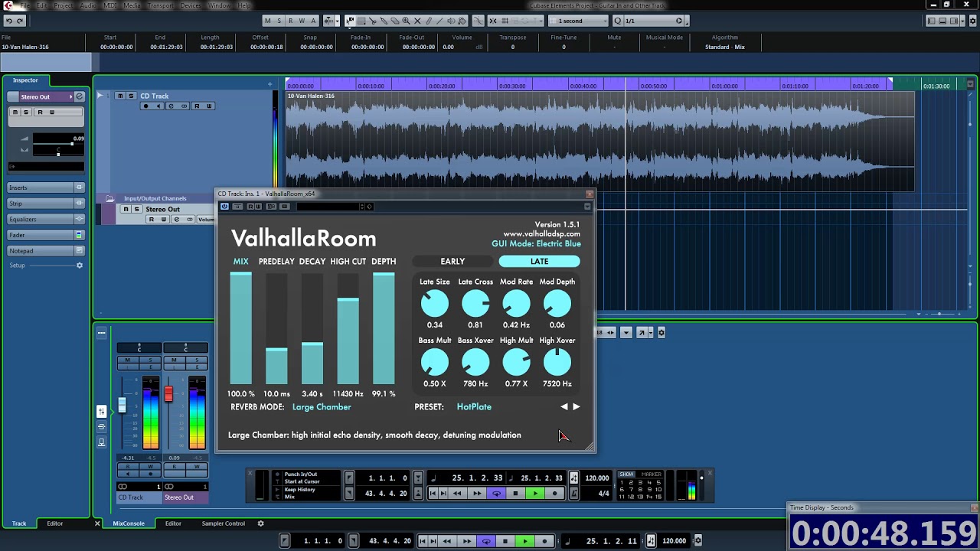
Task: Select the Draw pencil tool
Action: (x=429, y=21)
